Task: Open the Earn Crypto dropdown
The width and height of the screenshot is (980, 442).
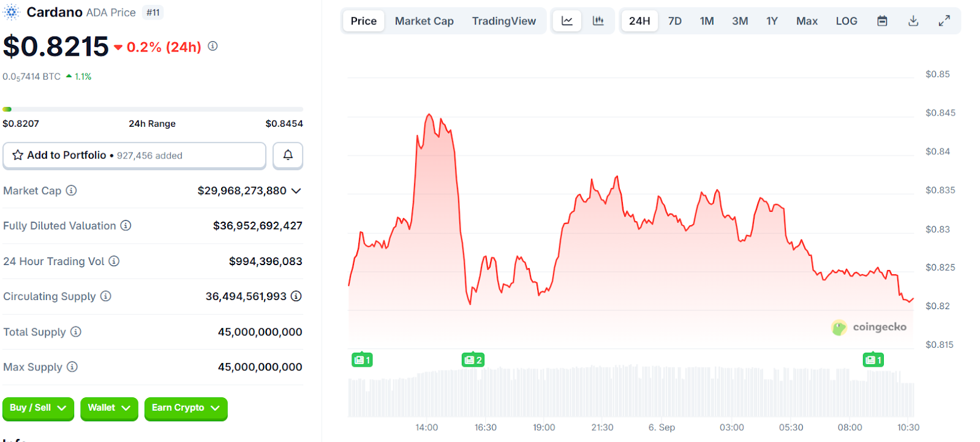Action: [x=186, y=408]
